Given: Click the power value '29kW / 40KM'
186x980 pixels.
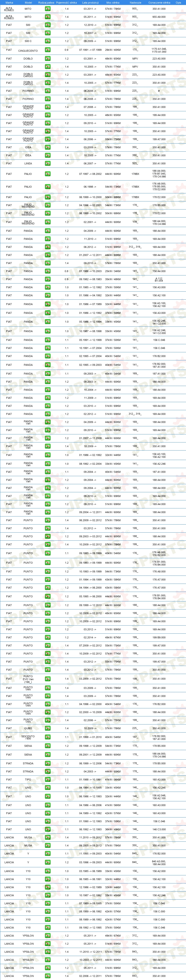Looking at the screenshot, I should 113,50.
